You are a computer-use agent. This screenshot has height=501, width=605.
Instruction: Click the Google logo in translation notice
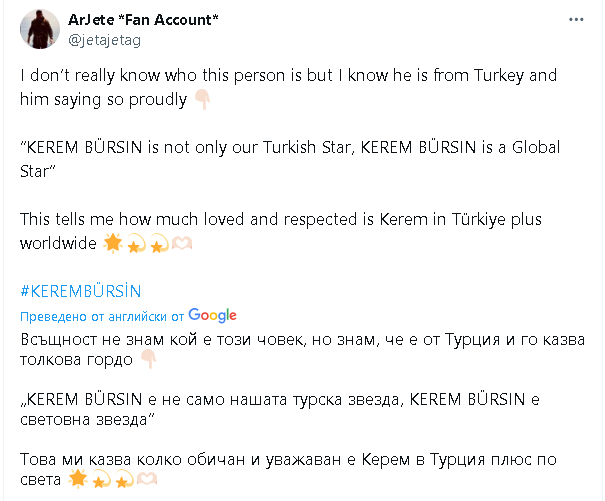212,315
